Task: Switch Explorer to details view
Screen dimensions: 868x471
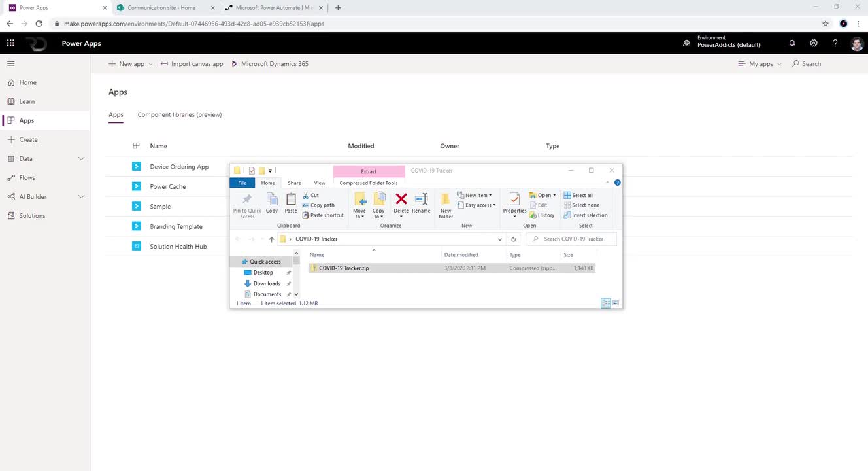Action: pyautogui.click(x=605, y=304)
